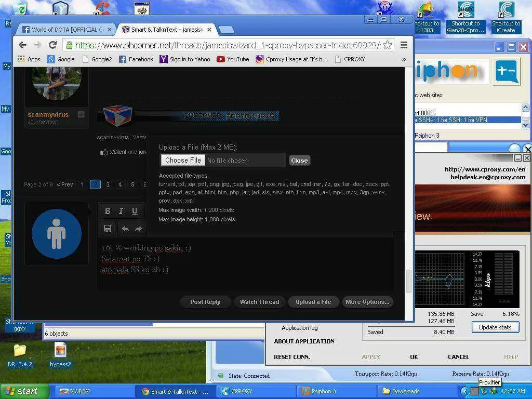The height and width of the screenshot is (399, 532).
Task: Apply bold formatting in reply editor
Action: click(108, 211)
